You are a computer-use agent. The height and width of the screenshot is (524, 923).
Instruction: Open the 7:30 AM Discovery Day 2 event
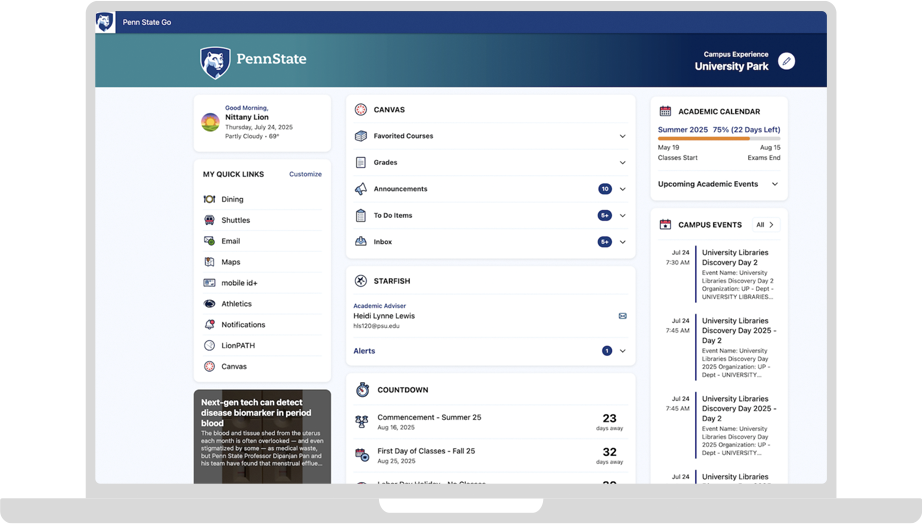719,274
